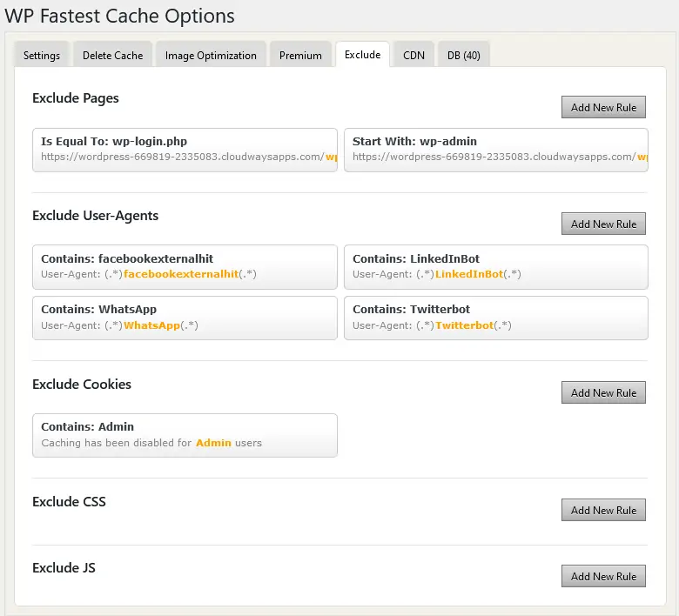The image size is (679, 616).
Task: Open the Admin cookie exclusion rule
Action: pos(185,435)
